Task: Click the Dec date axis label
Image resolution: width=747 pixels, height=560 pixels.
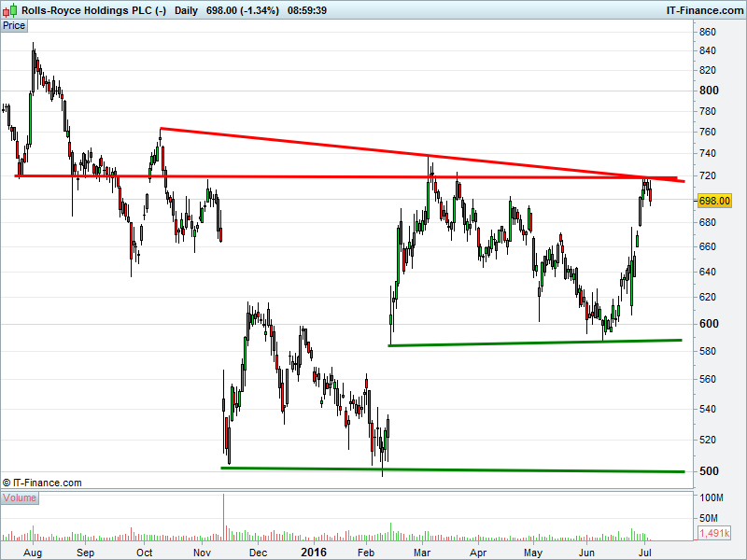Action: (x=259, y=553)
